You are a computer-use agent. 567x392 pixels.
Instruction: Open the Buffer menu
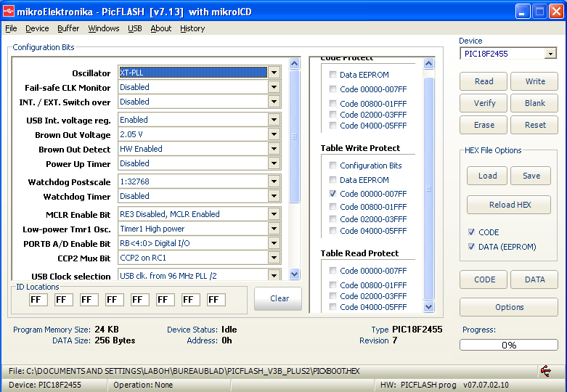tap(68, 28)
